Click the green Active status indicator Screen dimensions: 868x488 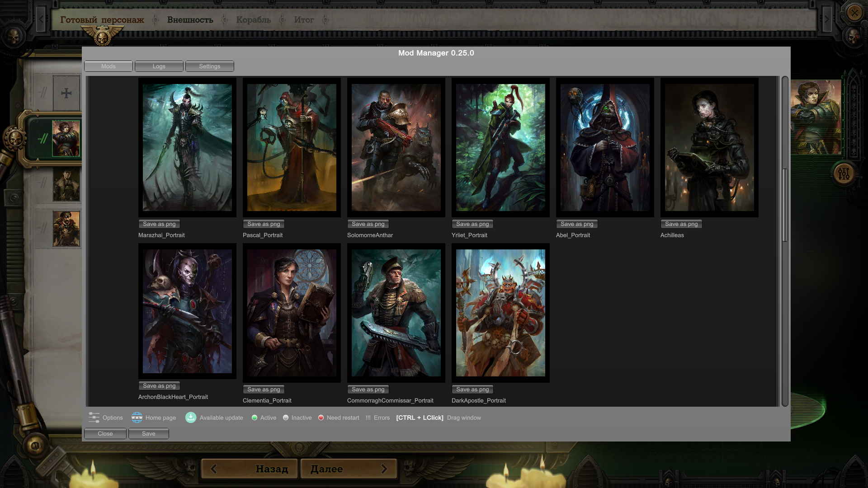coord(255,418)
